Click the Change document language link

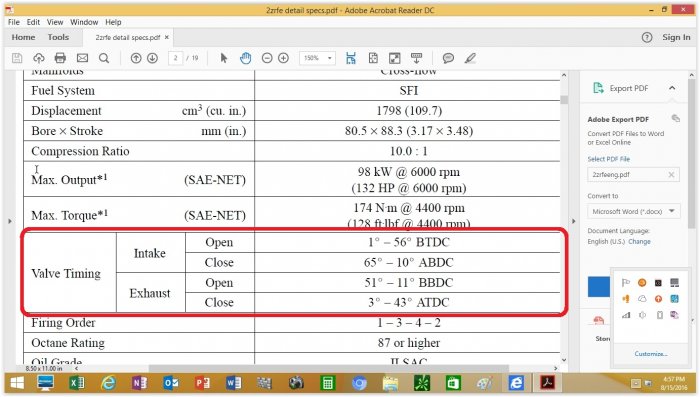click(x=639, y=241)
